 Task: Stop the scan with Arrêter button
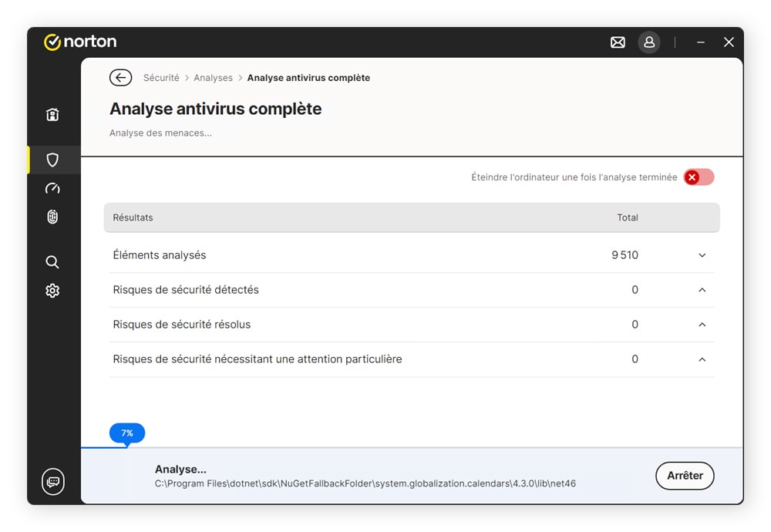(685, 476)
